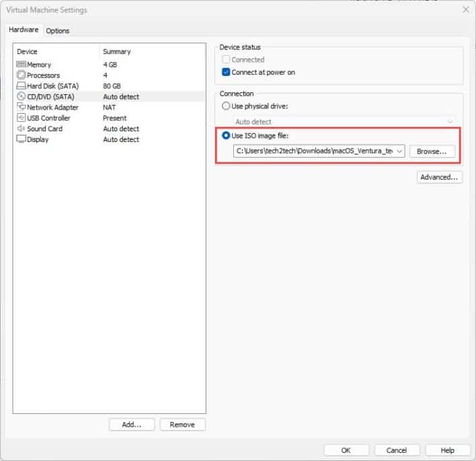Select the Display monitor icon
Screen dimensions: 476x461
pos(21,139)
